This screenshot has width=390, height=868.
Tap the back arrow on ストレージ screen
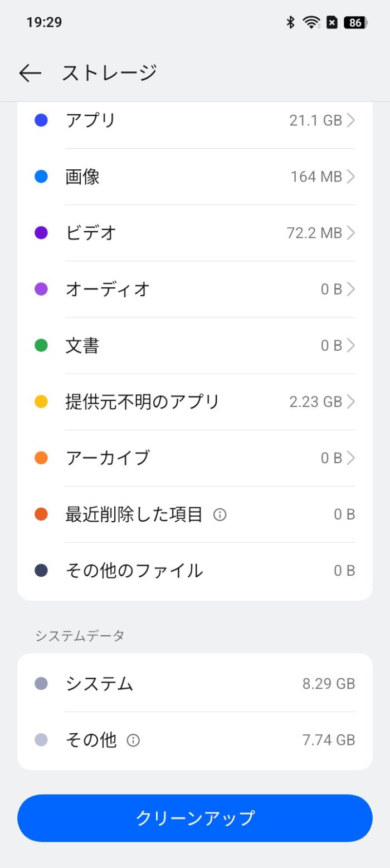[x=31, y=72]
